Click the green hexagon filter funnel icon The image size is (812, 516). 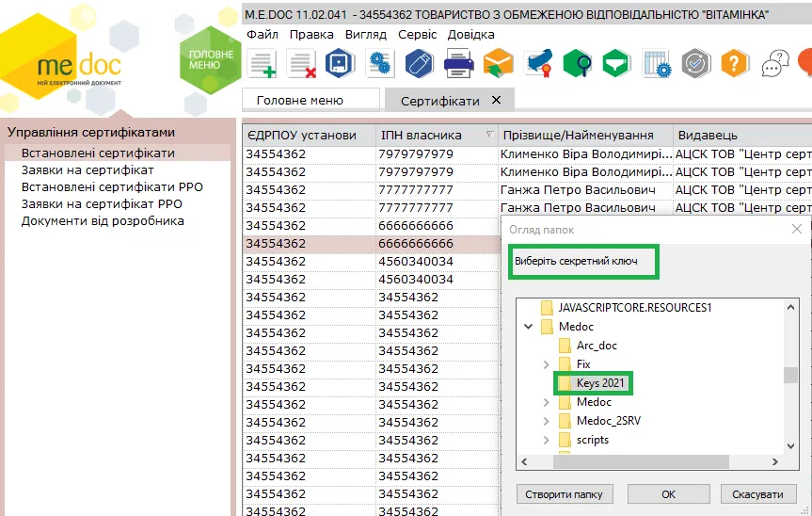tap(617, 64)
